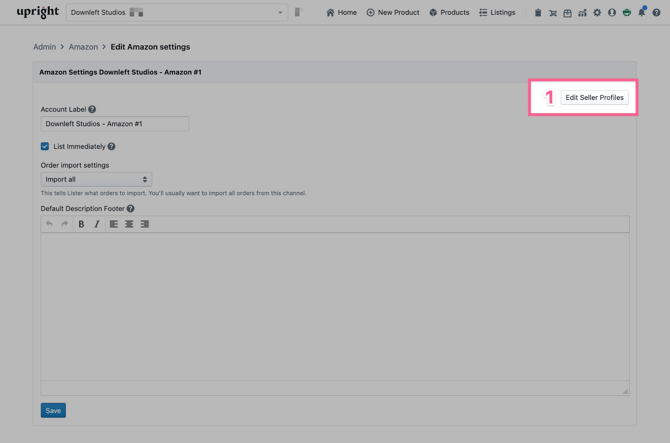The image size is (670, 443).
Task: Go to Home in the navigation bar
Action: (341, 13)
